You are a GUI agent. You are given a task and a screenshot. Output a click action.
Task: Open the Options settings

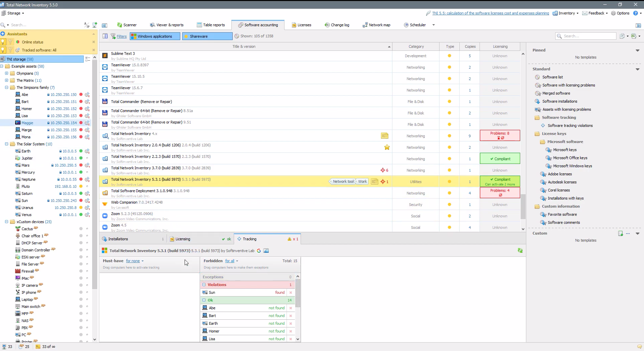pos(620,13)
